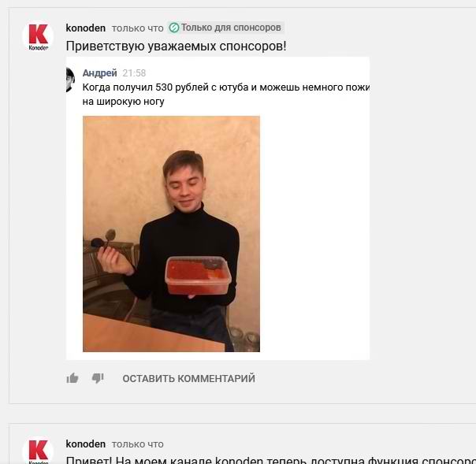476x464 pixels.
Task: Open konoden avatar on the second post
Action: 38,451
